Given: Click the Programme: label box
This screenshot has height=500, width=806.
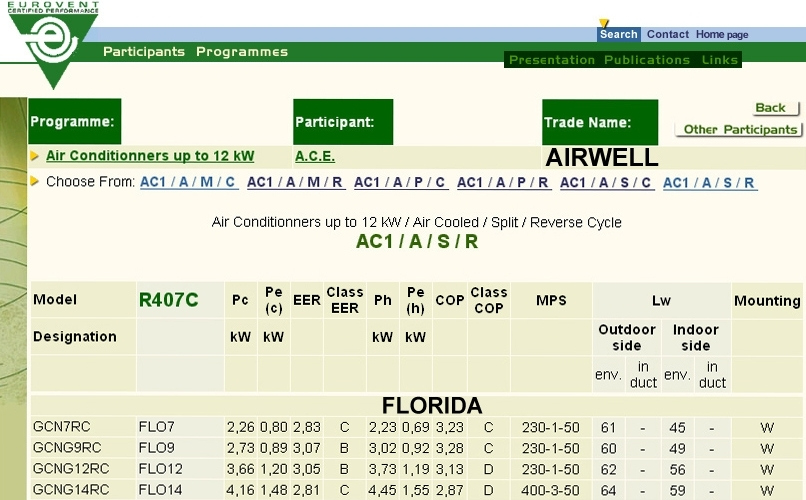Looking at the screenshot, I should tap(75, 121).
